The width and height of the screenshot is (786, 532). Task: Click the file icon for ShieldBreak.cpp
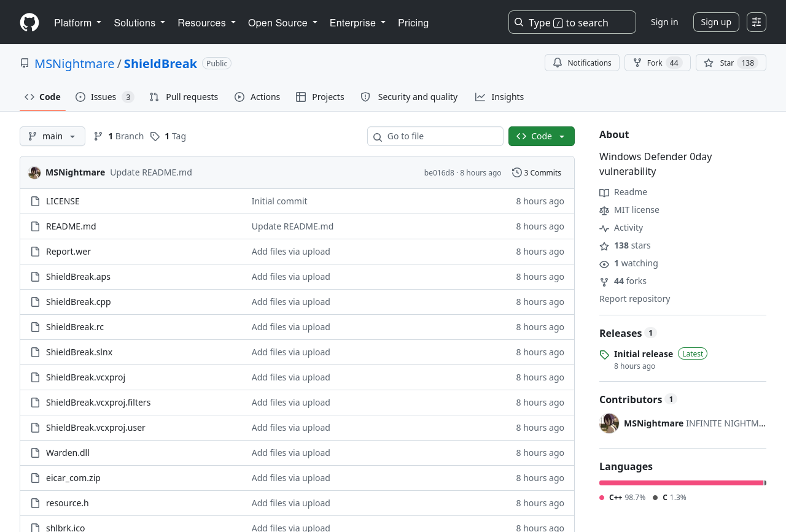36,302
